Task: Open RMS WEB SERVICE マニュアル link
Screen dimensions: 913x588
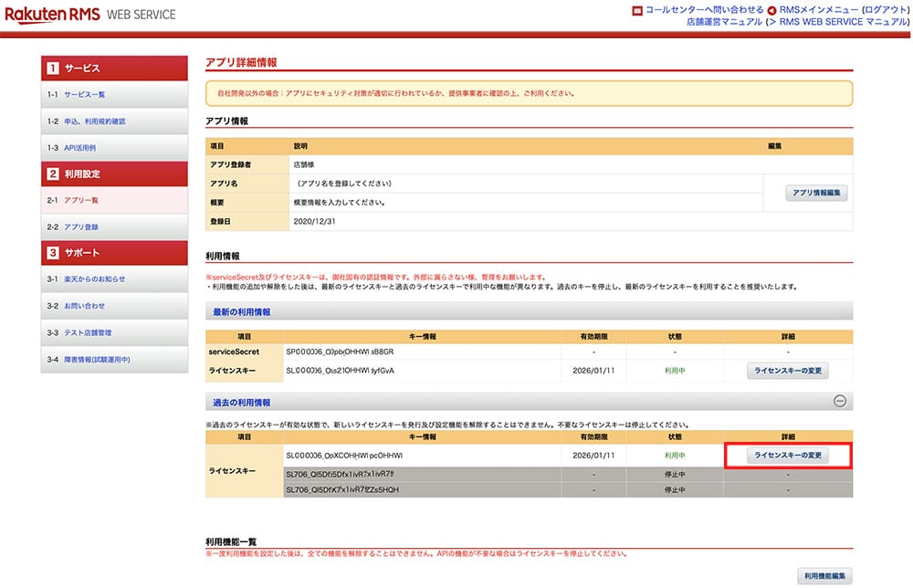Action: (837, 22)
